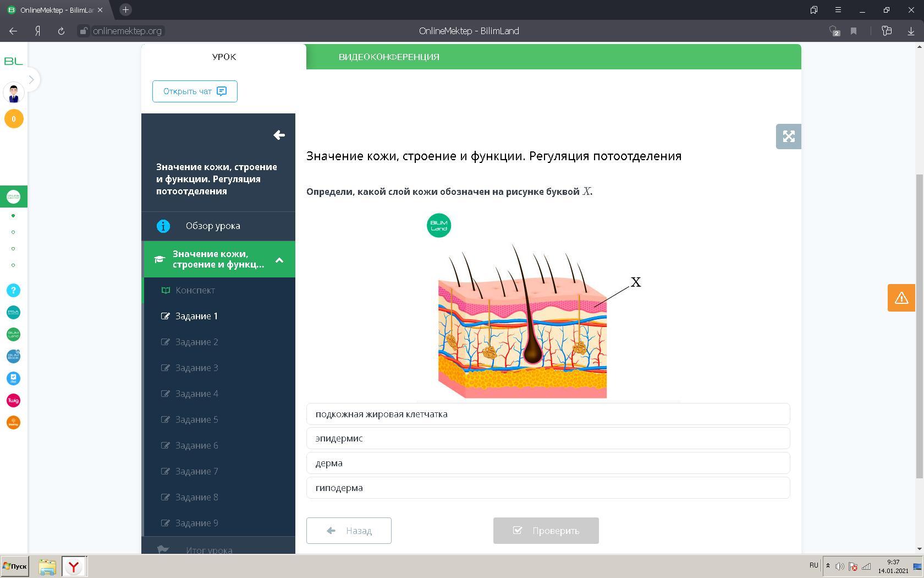Click the fullscreen expand icon
Image resolution: width=924 pixels, height=578 pixels.
pyautogui.click(x=788, y=137)
